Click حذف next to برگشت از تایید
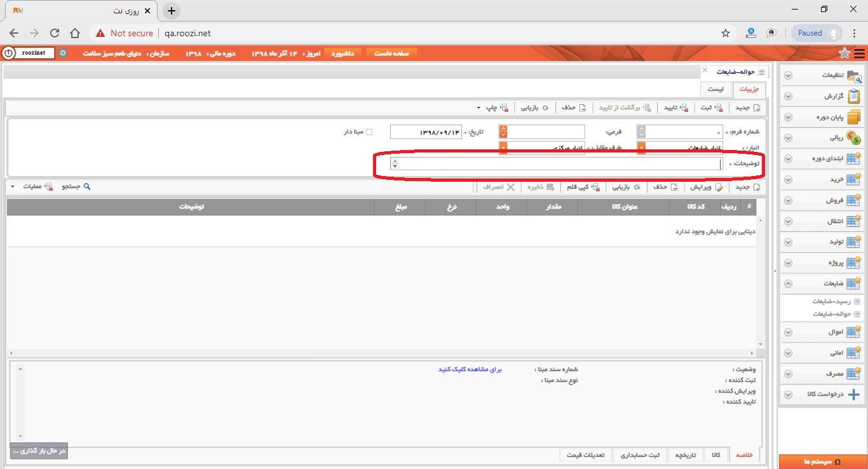The height and width of the screenshot is (469, 868). click(x=574, y=108)
